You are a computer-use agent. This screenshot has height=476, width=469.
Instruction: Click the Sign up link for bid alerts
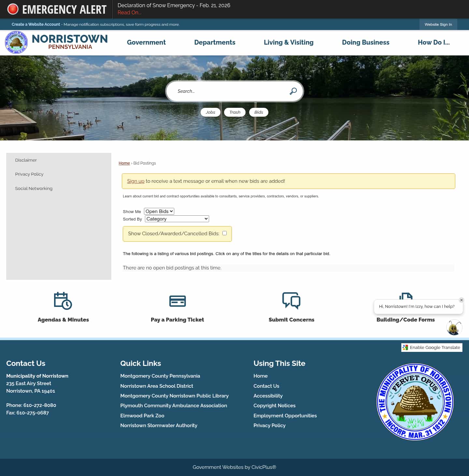tap(135, 181)
